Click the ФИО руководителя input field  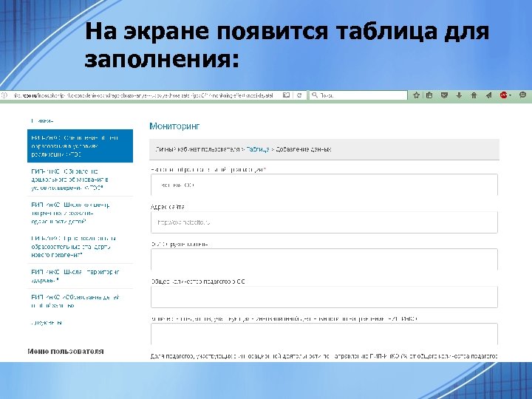(324, 259)
